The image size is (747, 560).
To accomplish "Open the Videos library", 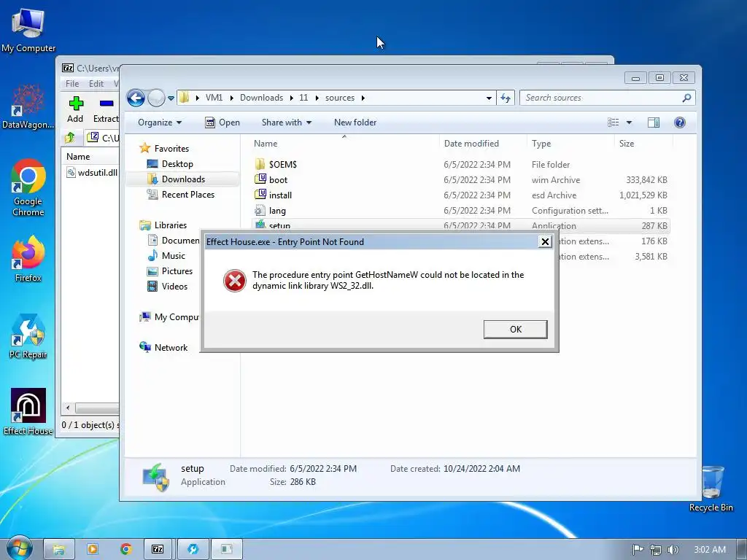I will pyautogui.click(x=174, y=286).
